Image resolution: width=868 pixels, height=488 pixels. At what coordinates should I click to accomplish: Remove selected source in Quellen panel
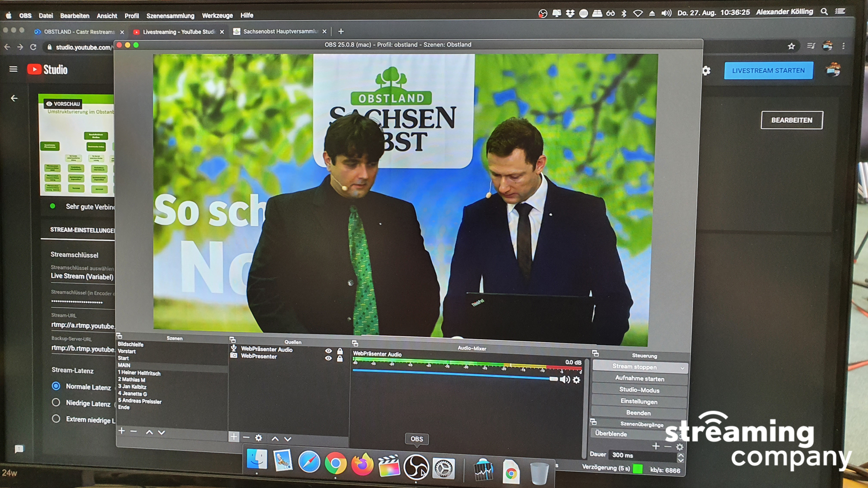(246, 437)
